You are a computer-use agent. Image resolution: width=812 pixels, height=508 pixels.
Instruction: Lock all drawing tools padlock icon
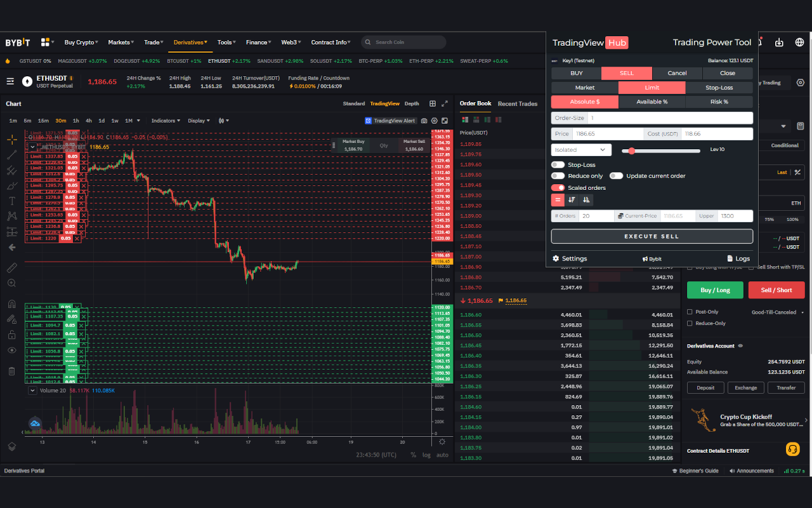tap(11, 335)
